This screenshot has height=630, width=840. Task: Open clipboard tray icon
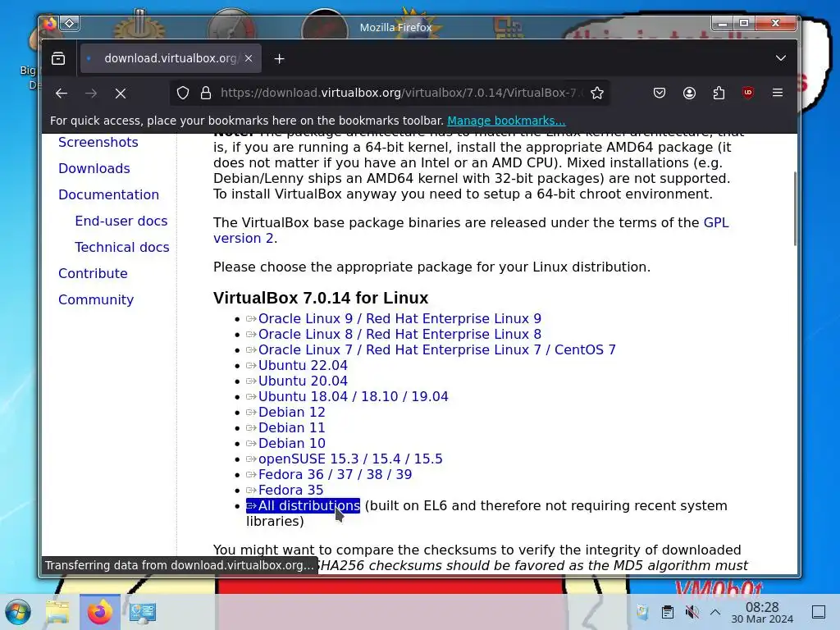(x=667, y=612)
